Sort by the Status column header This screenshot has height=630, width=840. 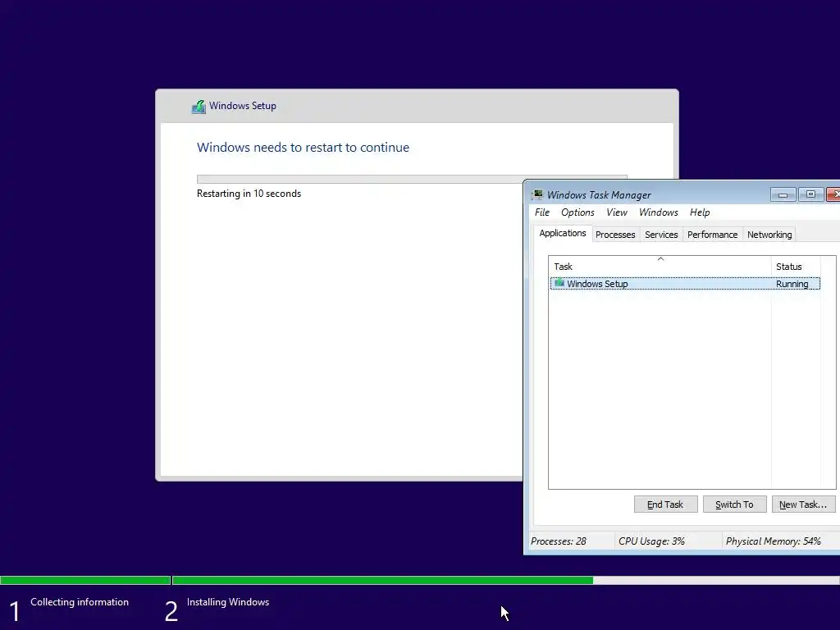coord(796,266)
